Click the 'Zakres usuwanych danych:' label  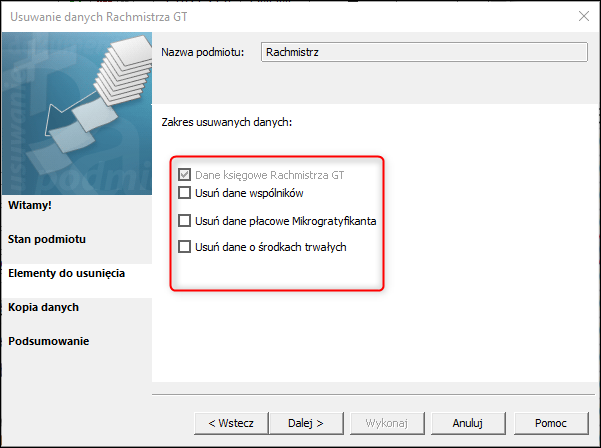click(227, 122)
